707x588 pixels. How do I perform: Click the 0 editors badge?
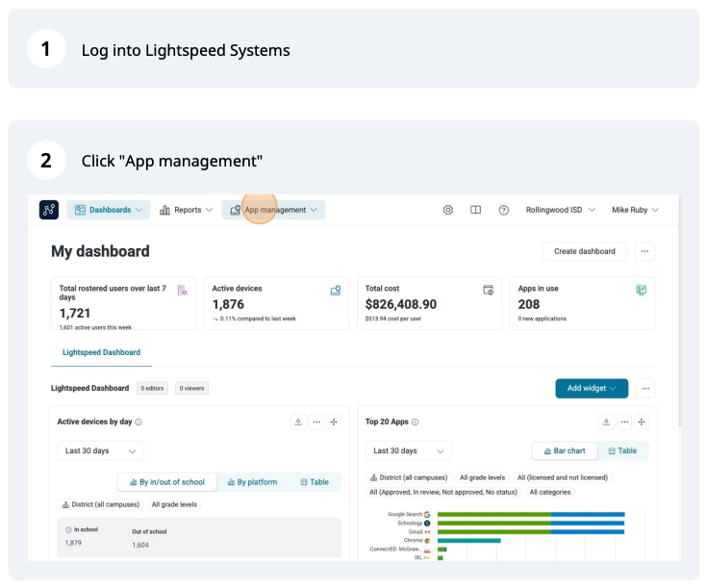click(x=152, y=388)
